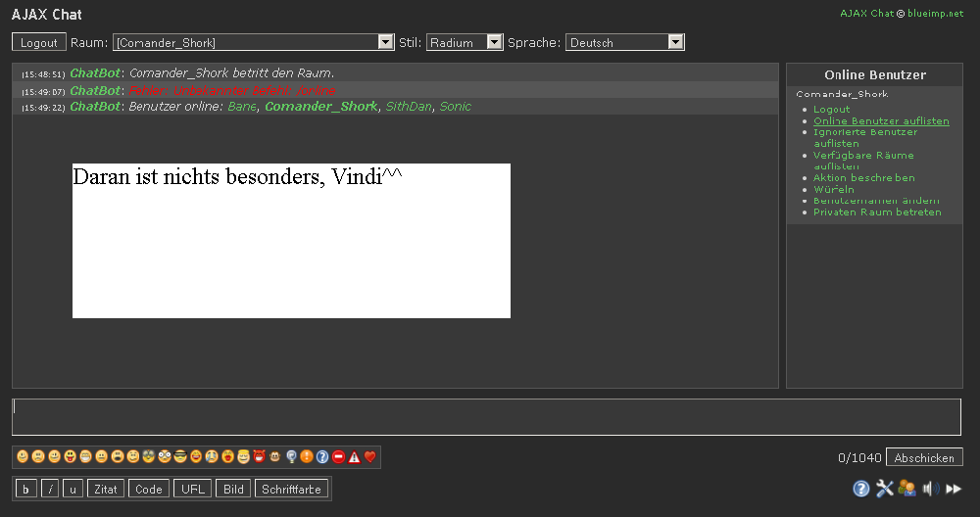This screenshot has height=517, width=980.
Task: Insert the laughing red-mouth emoticon
Action: point(196,457)
